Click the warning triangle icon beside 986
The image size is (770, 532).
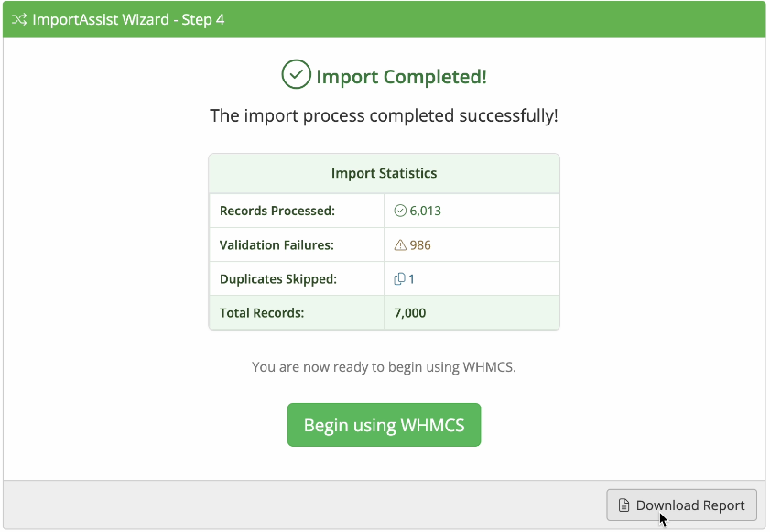pos(400,244)
